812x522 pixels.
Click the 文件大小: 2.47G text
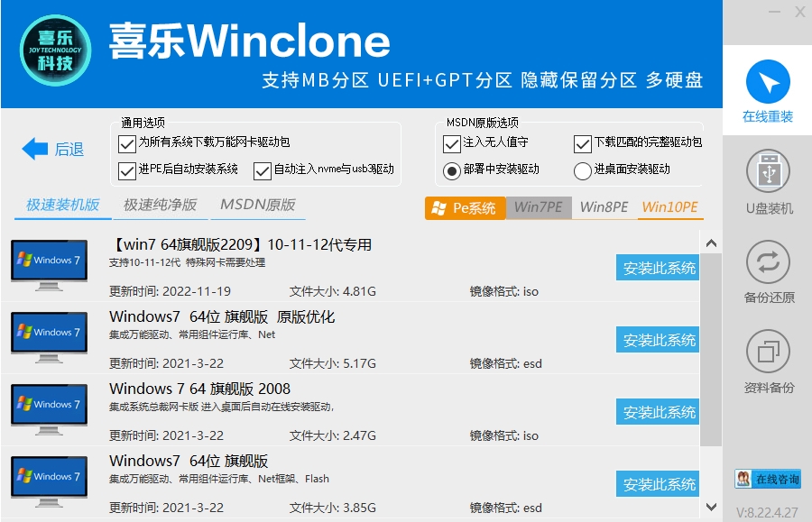coord(332,435)
